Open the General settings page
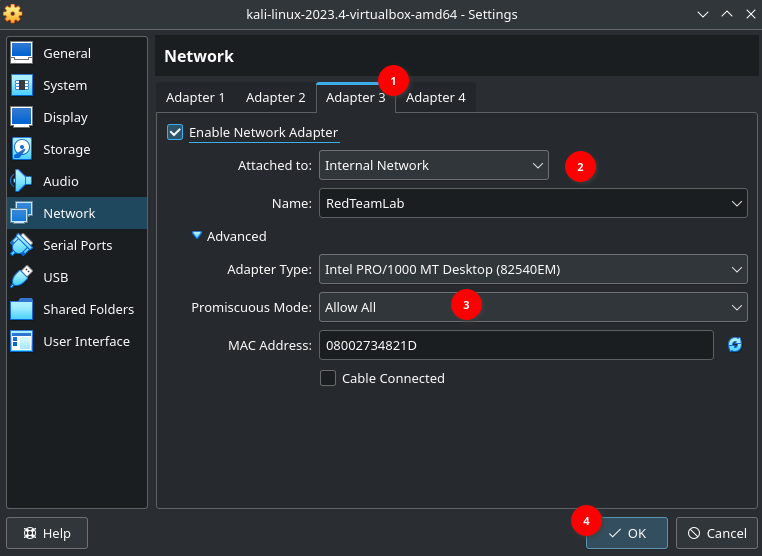The height and width of the screenshot is (556, 762). [x=77, y=53]
